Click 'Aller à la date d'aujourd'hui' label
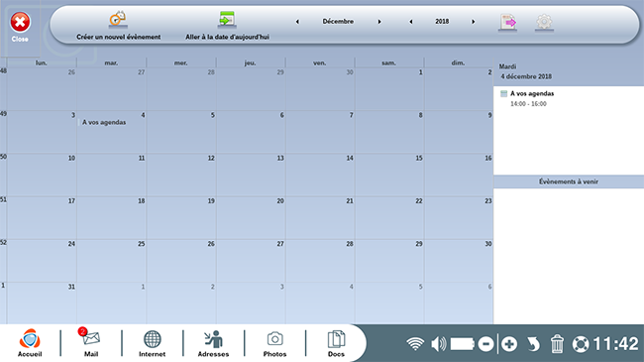Viewport: 644px width, 362px height. click(227, 37)
